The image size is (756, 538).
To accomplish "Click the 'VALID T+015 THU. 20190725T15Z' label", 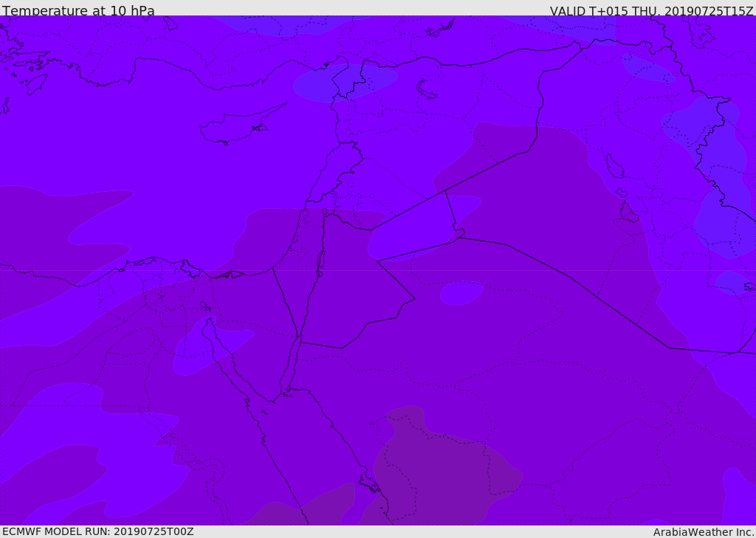I will 651,11.
